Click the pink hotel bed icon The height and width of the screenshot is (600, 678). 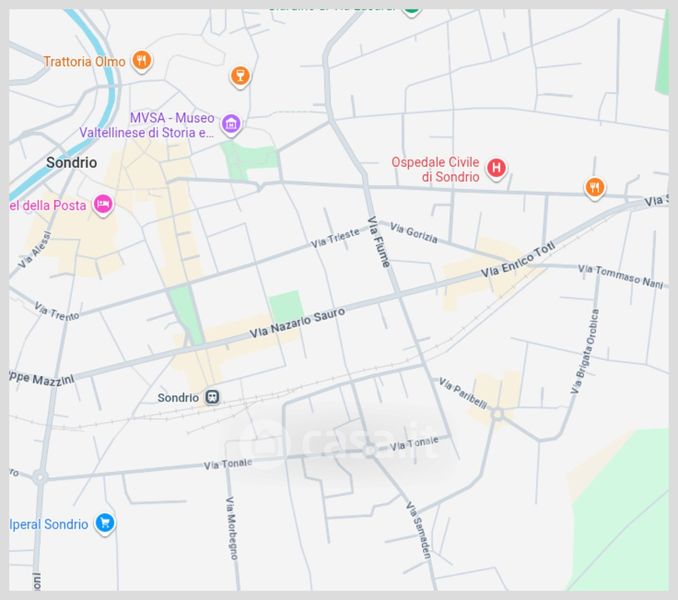pyautogui.click(x=102, y=205)
